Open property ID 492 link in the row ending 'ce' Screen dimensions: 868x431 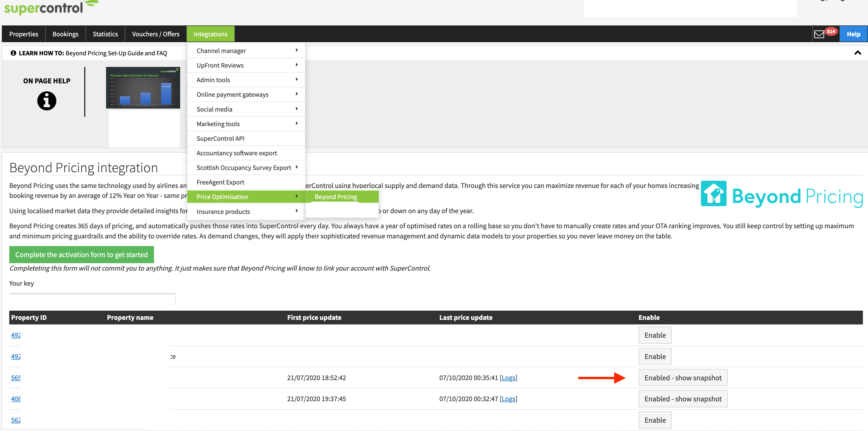click(16, 356)
